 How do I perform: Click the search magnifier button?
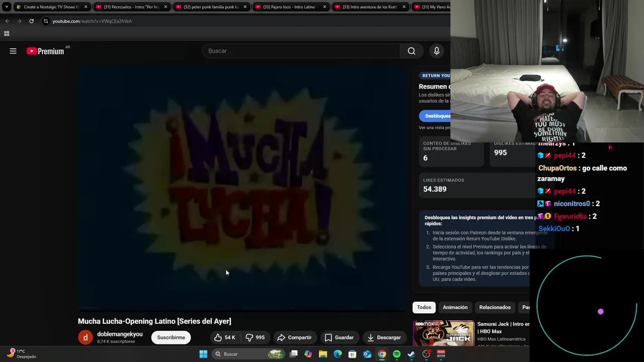[x=412, y=51]
